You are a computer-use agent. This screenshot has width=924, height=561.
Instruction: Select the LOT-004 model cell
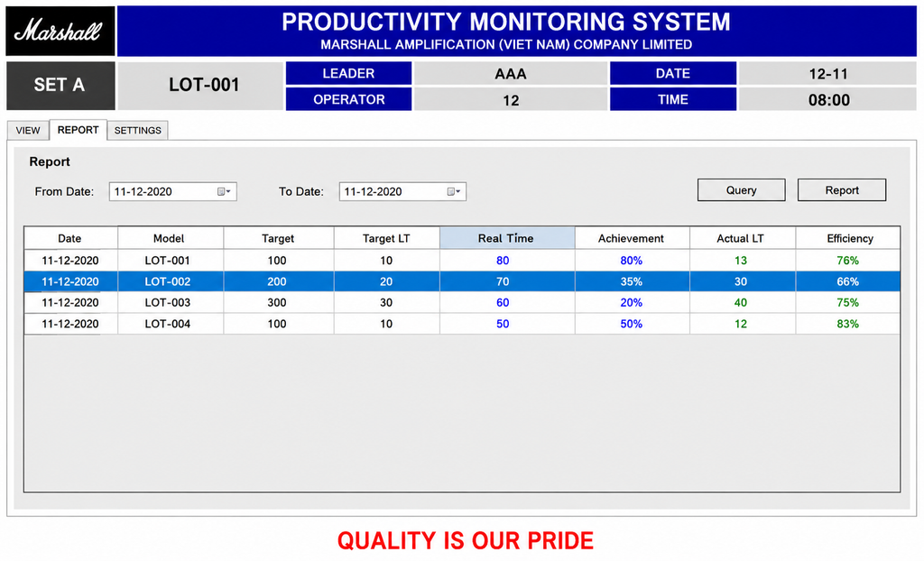[170, 324]
